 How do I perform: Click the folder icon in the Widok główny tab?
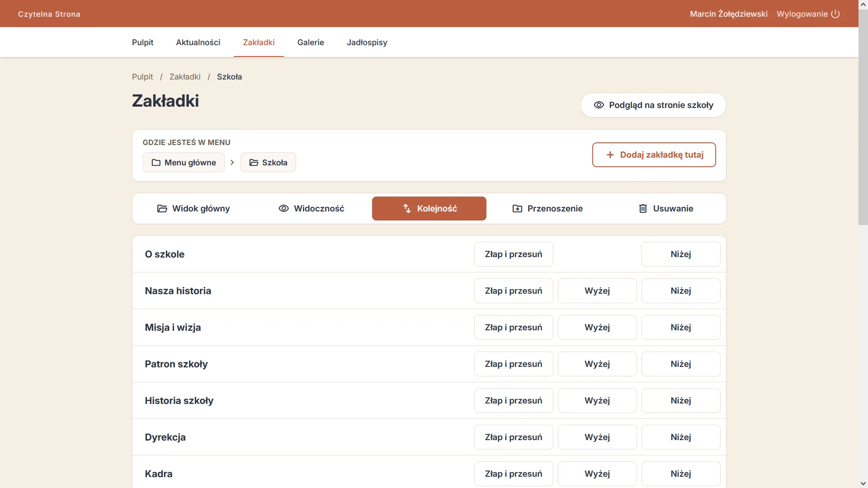pos(162,208)
